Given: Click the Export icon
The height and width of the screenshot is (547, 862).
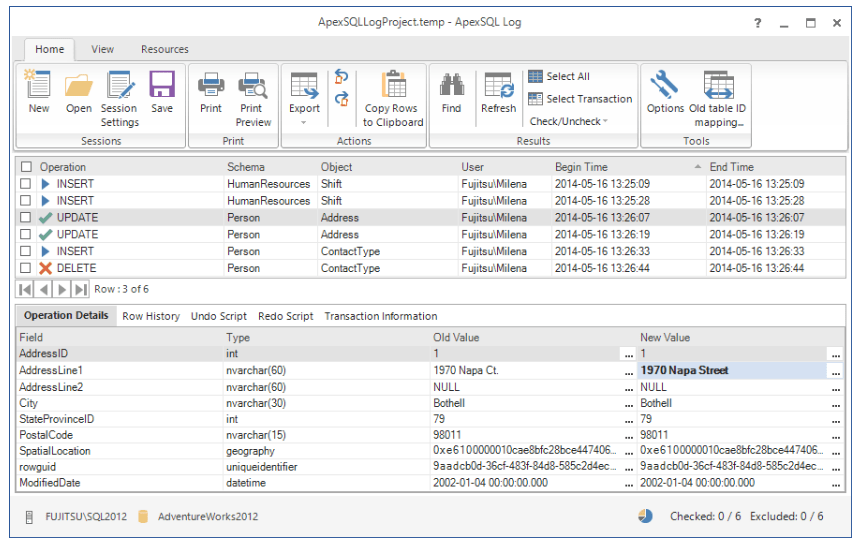Looking at the screenshot, I should (x=304, y=85).
